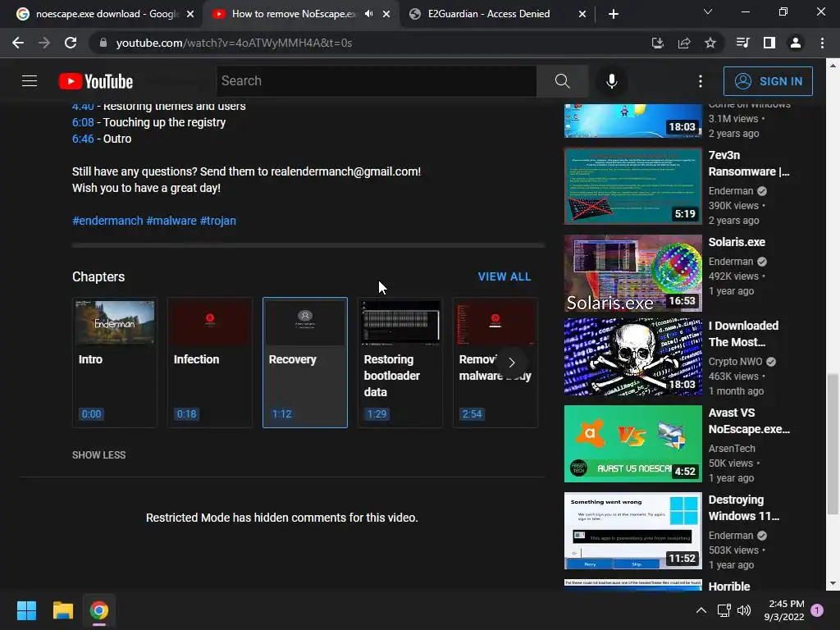Bookmark this tab with star icon

(710, 43)
